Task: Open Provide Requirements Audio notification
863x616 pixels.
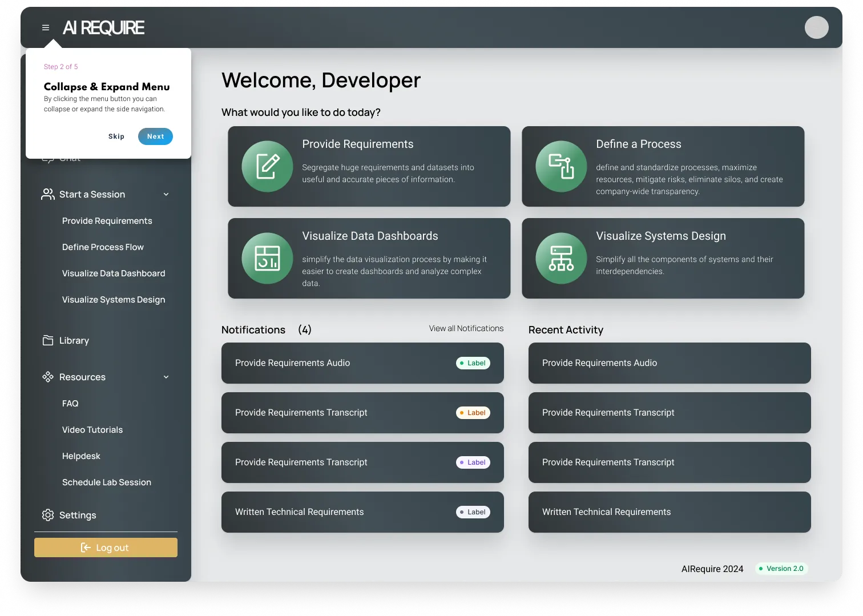Action: point(362,363)
